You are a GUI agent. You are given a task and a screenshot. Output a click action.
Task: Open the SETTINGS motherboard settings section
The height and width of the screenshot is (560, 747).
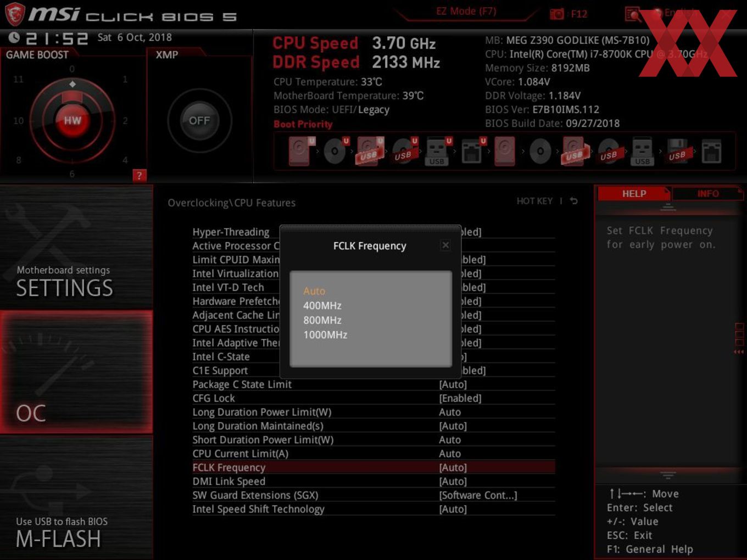(76, 248)
